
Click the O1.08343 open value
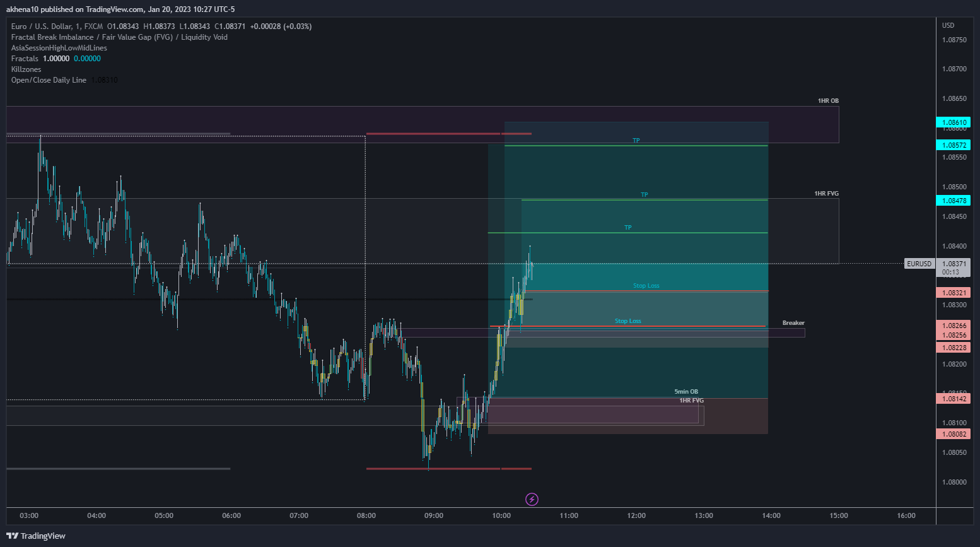tap(123, 26)
